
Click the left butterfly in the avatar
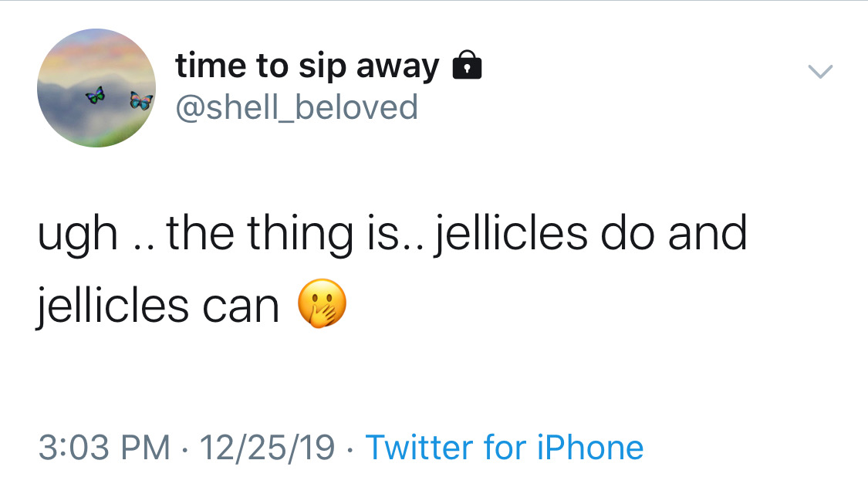(96, 95)
